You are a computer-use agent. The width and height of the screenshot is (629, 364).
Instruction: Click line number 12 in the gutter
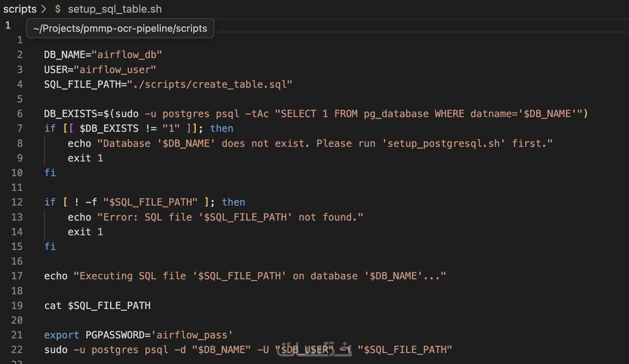click(17, 202)
